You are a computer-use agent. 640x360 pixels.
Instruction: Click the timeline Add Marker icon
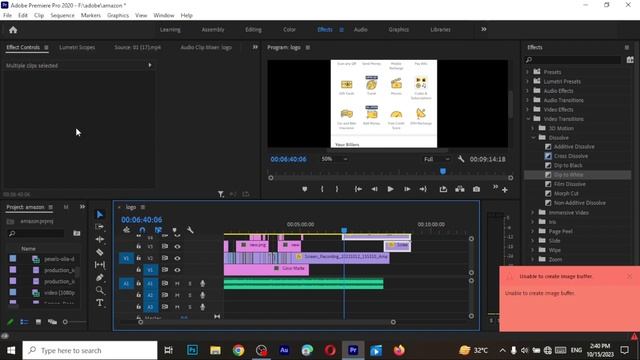point(174,230)
